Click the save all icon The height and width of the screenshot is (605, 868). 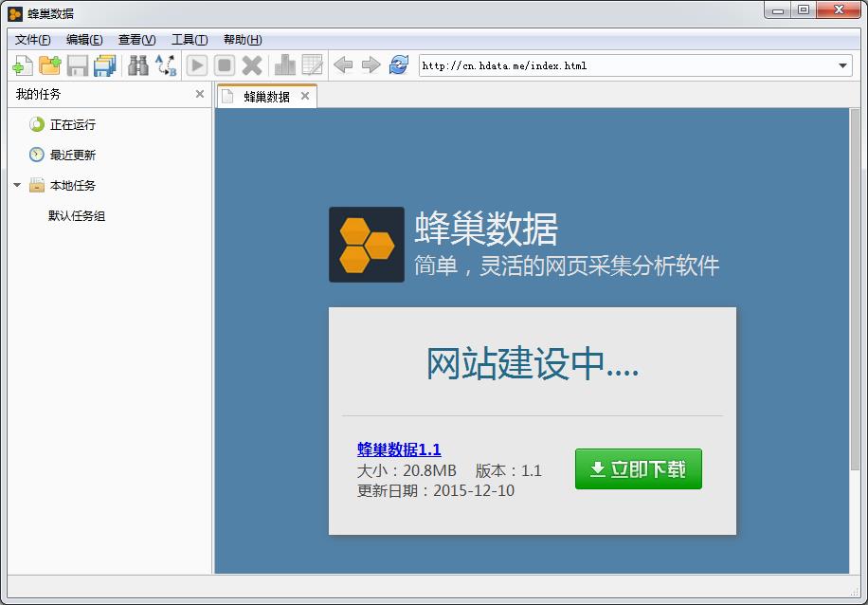point(104,65)
